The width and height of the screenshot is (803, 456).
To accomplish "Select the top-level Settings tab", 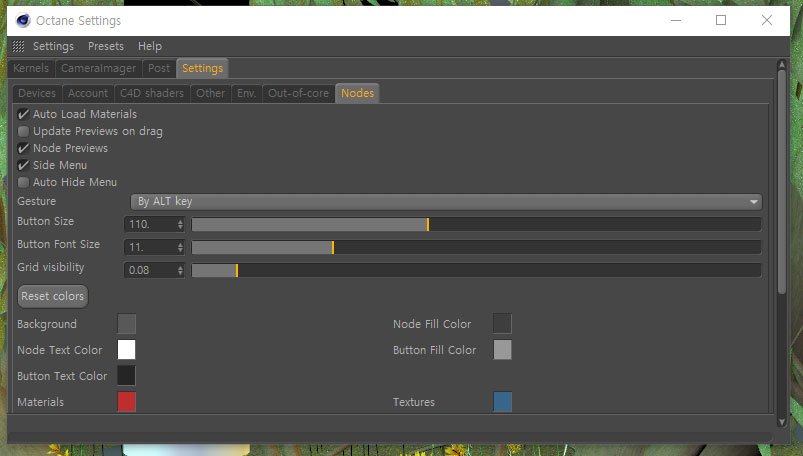I will point(202,68).
